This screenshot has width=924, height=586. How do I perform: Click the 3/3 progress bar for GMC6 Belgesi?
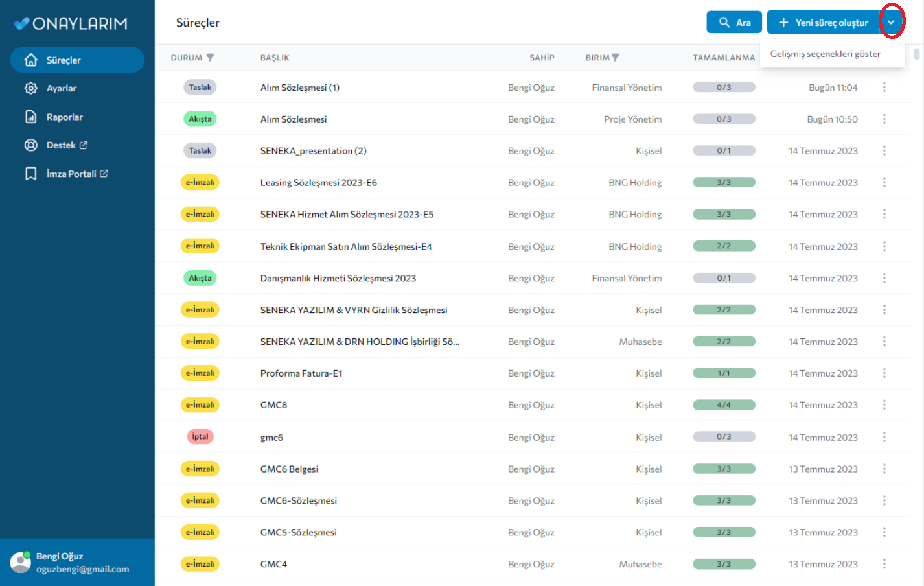[724, 469]
